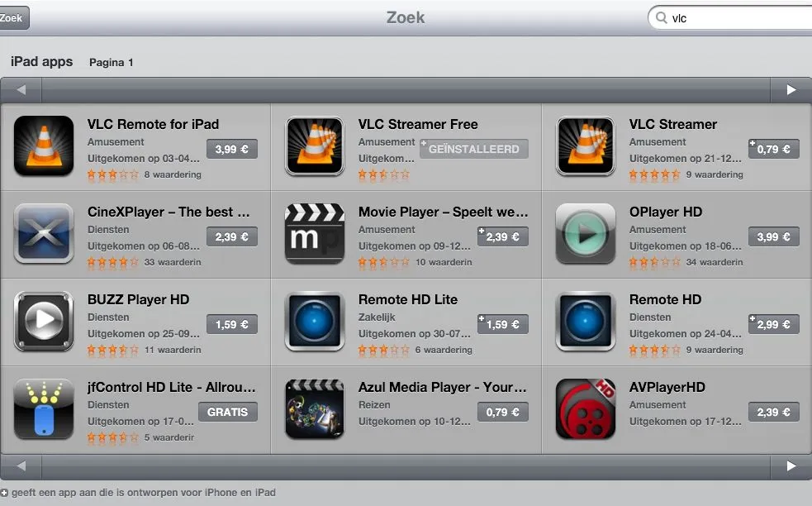Select the Movie Player clapperboard icon
The height and width of the screenshot is (506, 812).
315,234
